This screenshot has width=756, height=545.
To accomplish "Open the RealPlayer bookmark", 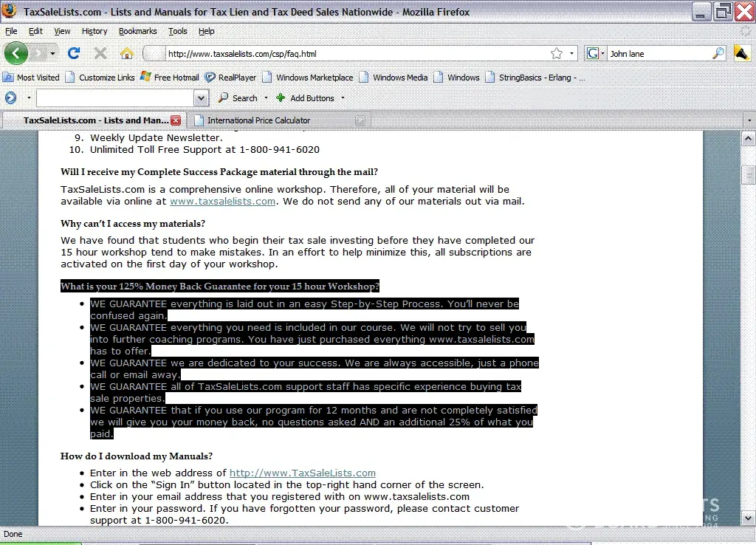I will [x=230, y=77].
